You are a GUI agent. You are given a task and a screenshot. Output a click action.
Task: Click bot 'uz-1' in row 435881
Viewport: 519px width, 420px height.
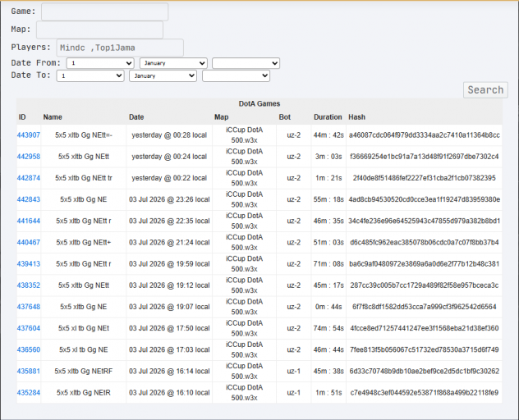click(294, 372)
